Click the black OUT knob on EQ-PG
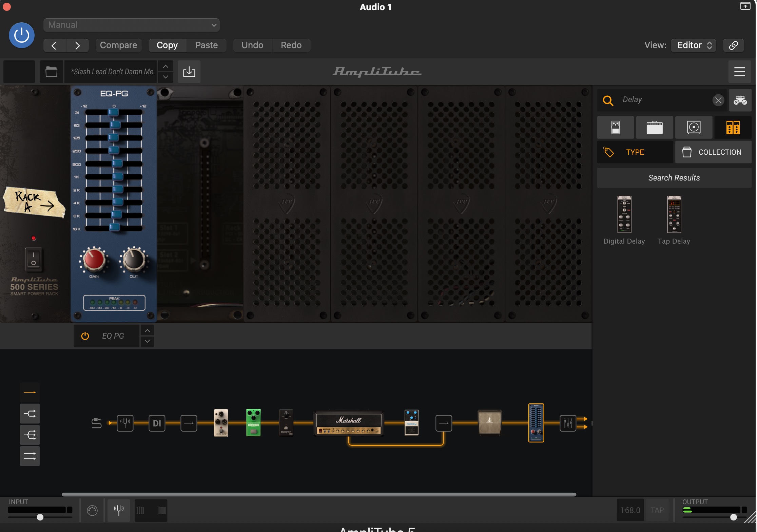Image resolution: width=757 pixels, height=532 pixels. tap(134, 259)
